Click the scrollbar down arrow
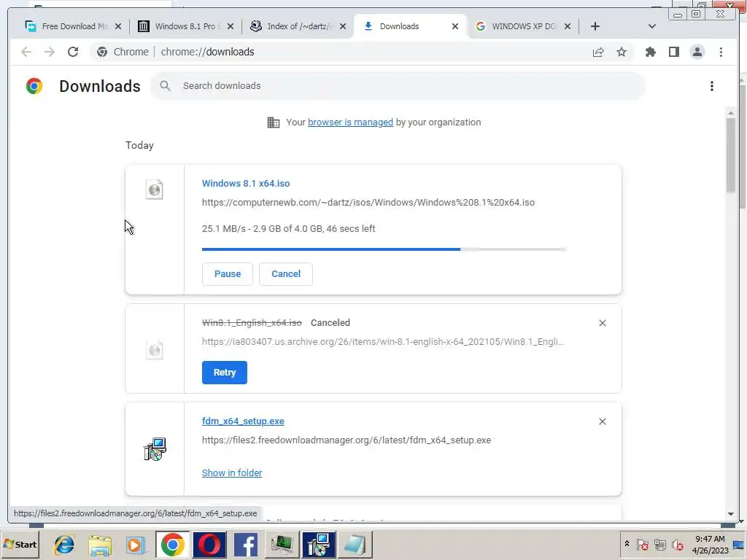The height and width of the screenshot is (560, 747). click(731, 514)
